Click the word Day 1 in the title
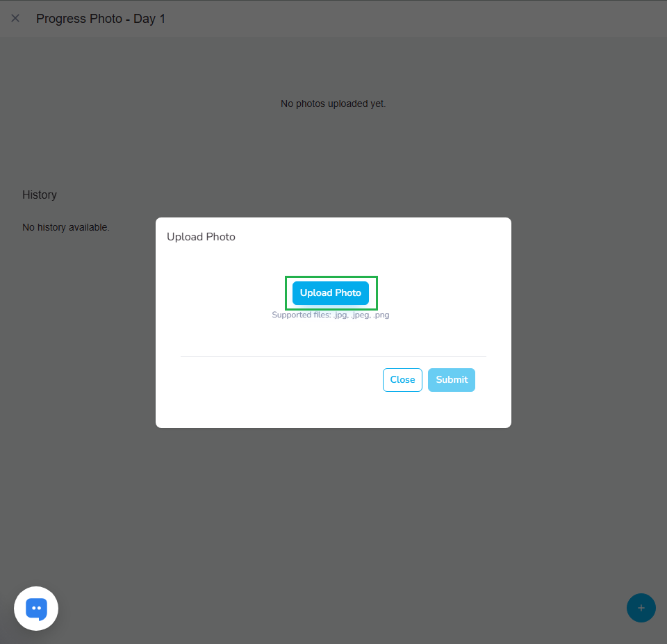The height and width of the screenshot is (644, 667). 149,19
